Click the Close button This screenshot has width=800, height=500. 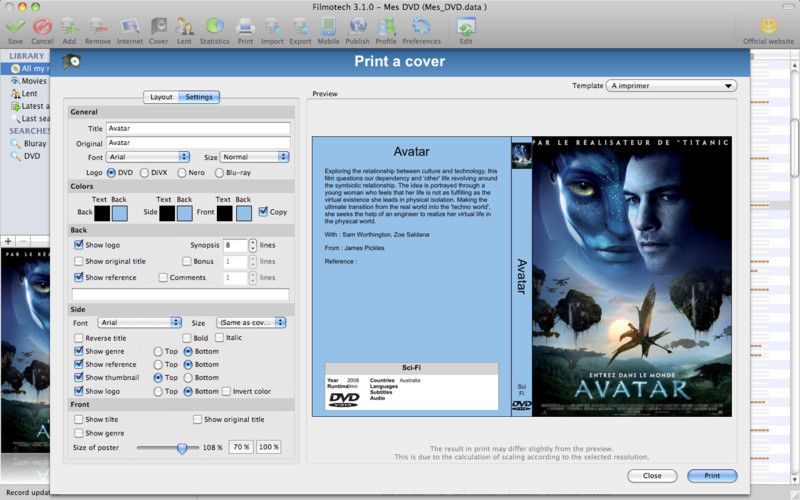pyautogui.click(x=652, y=476)
